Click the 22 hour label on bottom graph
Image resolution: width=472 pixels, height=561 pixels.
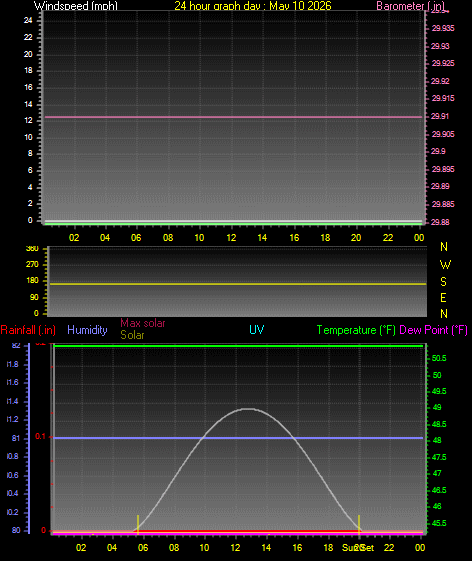pos(389,548)
